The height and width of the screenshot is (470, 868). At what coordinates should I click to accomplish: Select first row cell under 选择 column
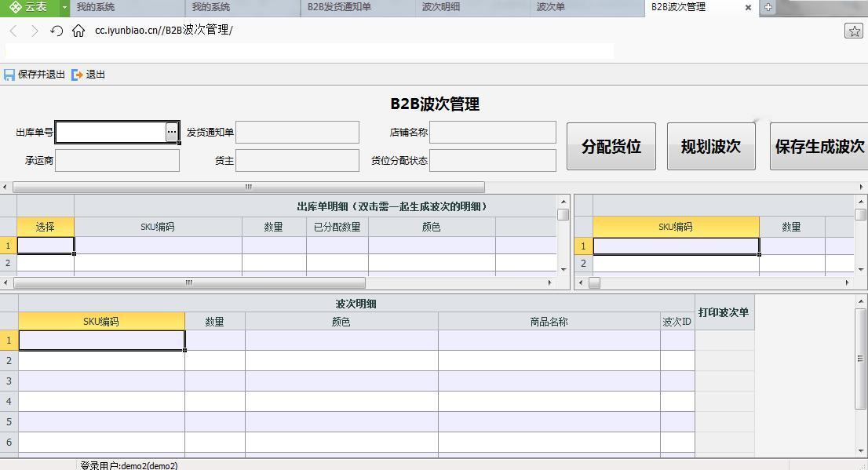click(x=46, y=246)
